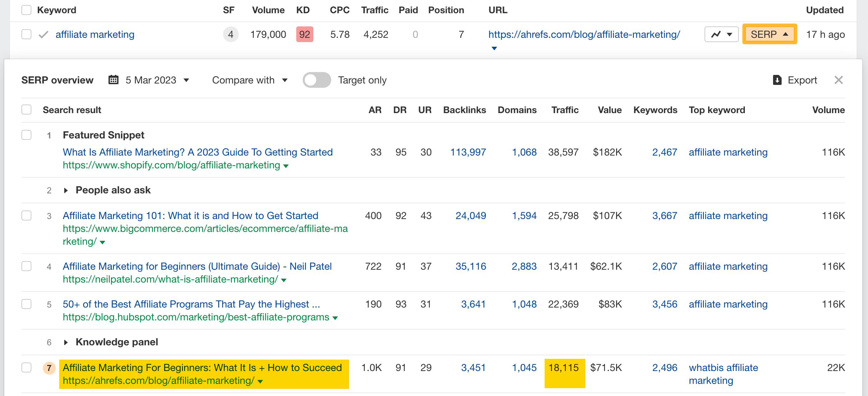This screenshot has width=868, height=396.
Task: Open the neilpatel.com URL dropdown arrow
Action: [284, 280]
